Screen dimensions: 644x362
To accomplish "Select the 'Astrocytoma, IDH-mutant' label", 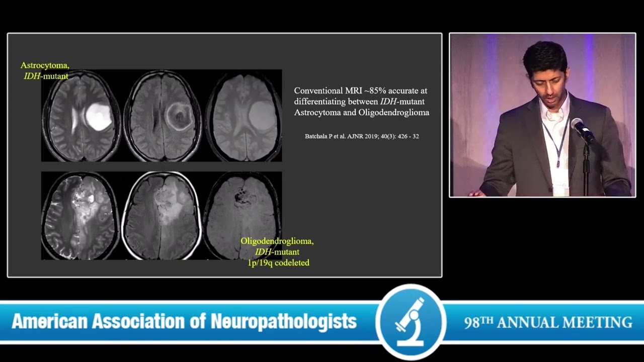I will tap(45, 70).
